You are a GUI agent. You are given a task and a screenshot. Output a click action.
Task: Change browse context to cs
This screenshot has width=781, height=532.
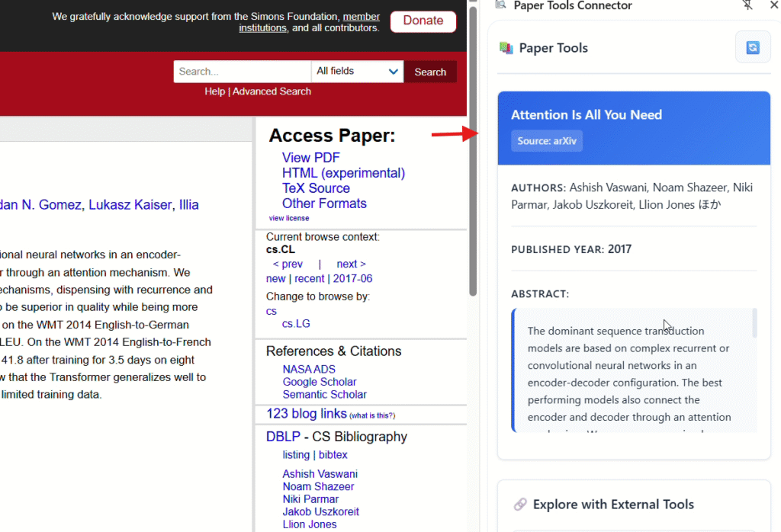(x=271, y=312)
